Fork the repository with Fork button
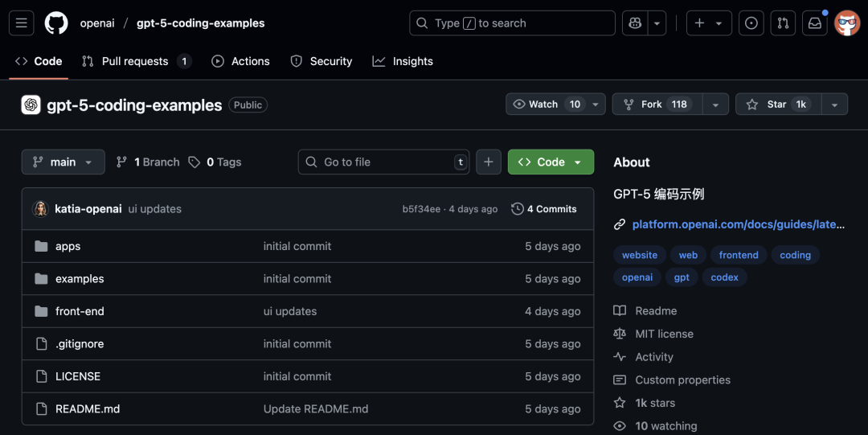Screen dimensions: 868x435 pos(657,105)
